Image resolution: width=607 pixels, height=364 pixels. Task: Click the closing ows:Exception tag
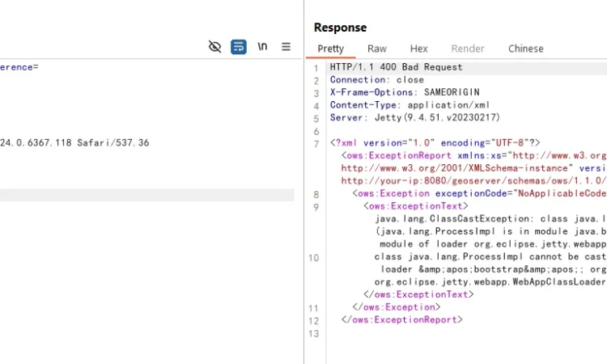coord(396,307)
